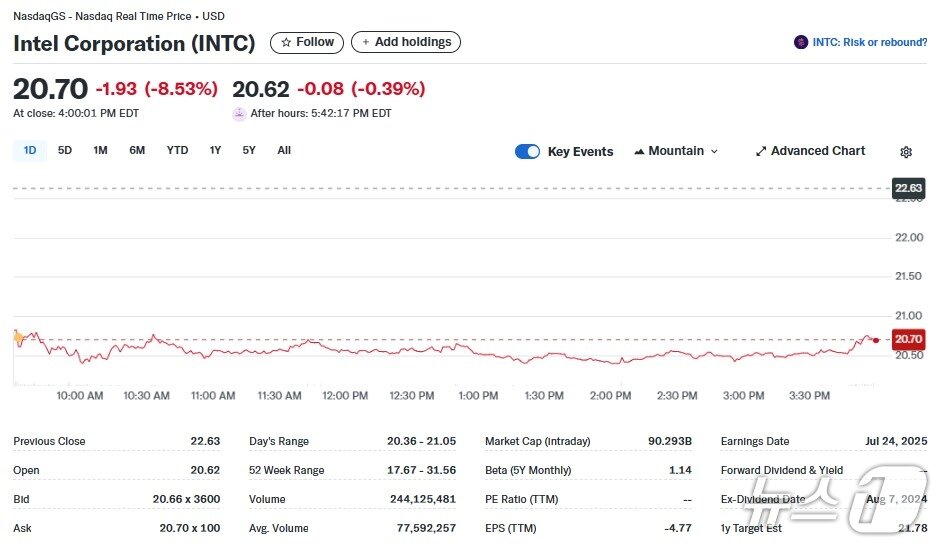Click the purple INTC analysis icon
This screenshot has height=547, width=941.
point(800,42)
